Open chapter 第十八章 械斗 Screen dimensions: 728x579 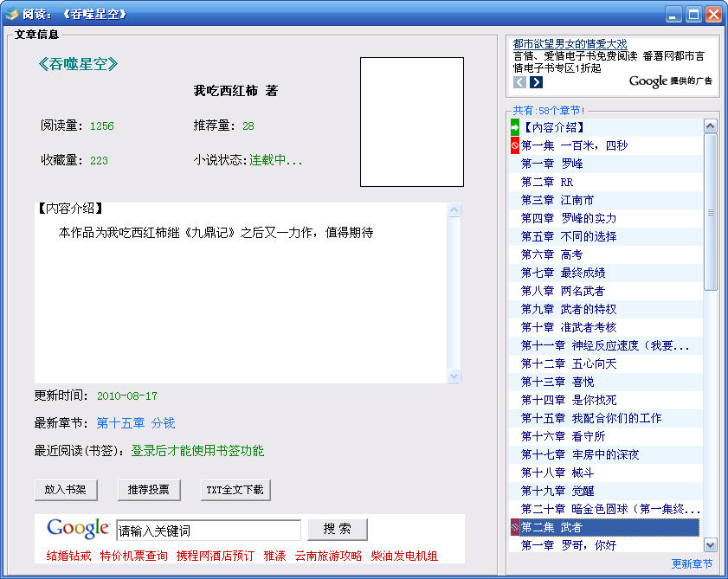tap(606, 473)
